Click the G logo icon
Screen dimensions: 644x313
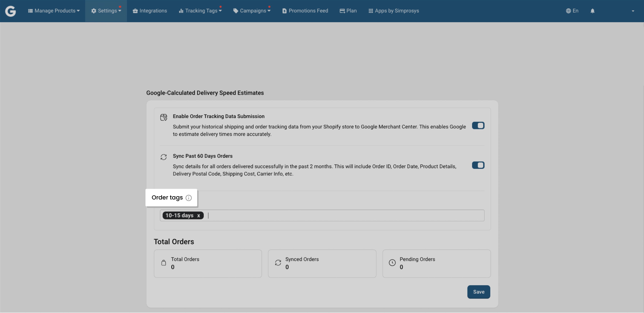point(11,11)
